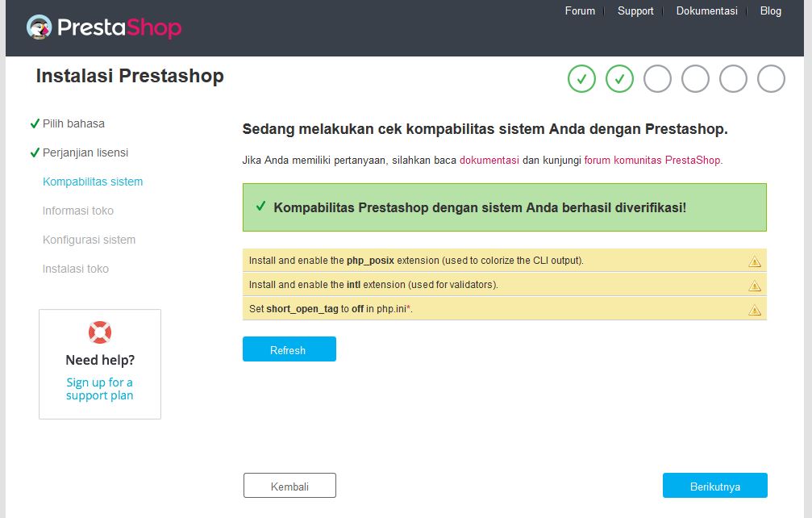Click the second completed step circle
This screenshot has height=518, width=812.
coord(619,79)
